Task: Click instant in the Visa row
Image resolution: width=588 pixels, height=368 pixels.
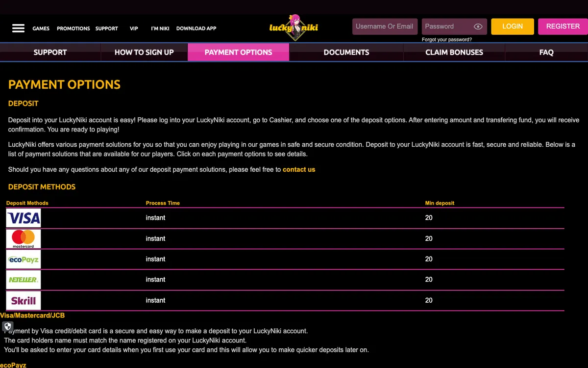Action: [x=155, y=218]
